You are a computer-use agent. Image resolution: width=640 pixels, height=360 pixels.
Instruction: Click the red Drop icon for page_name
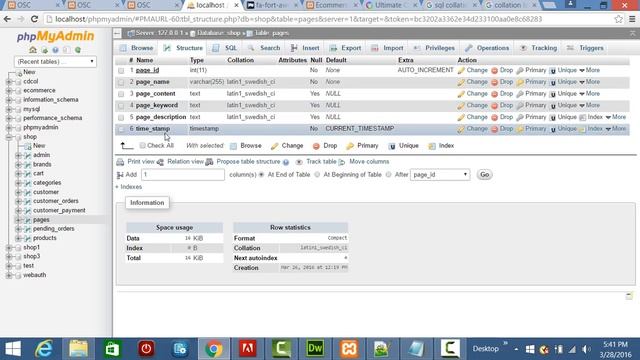(494, 82)
